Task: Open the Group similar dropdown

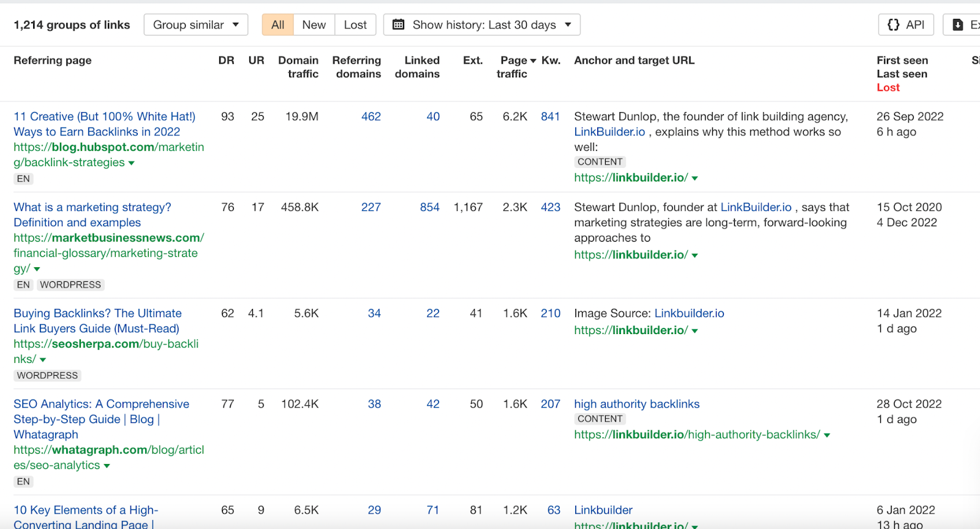Action: (196, 25)
